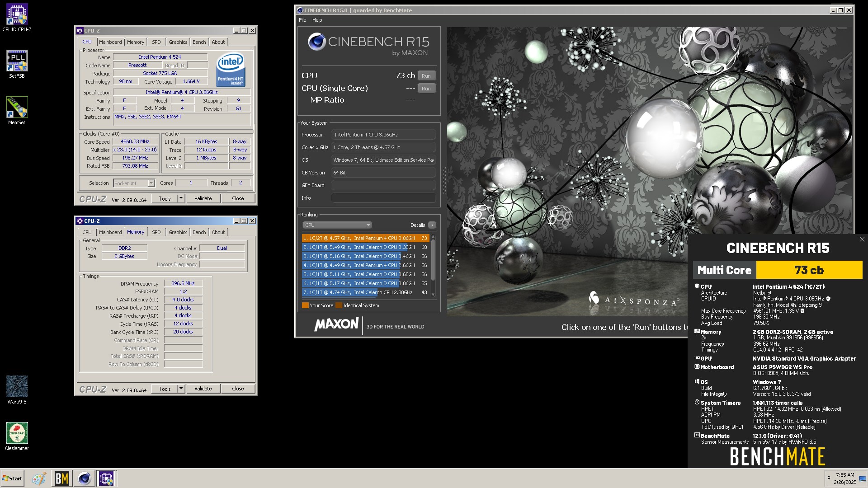The width and height of the screenshot is (868, 488).
Task: Select ranking row 7 Celeron 2.80GHz
Action: [x=365, y=292]
